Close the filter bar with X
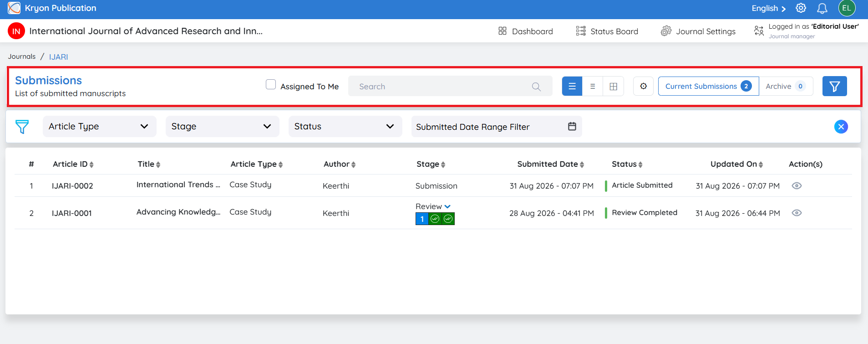Screen dimensions: 868x344 click(x=841, y=127)
